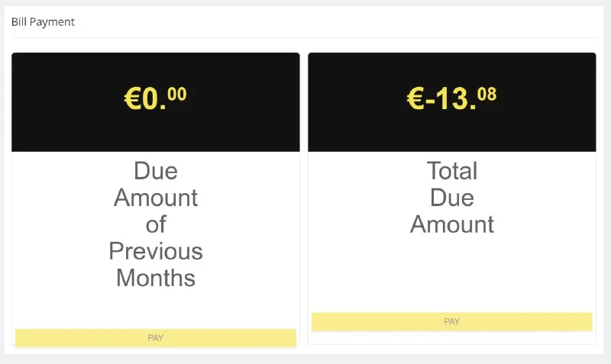Click the superscript "08" cents value

point(487,94)
